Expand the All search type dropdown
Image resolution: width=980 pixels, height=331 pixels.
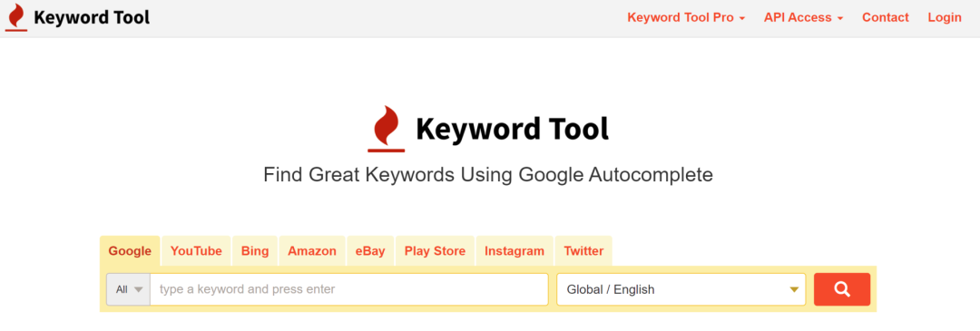coord(129,289)
